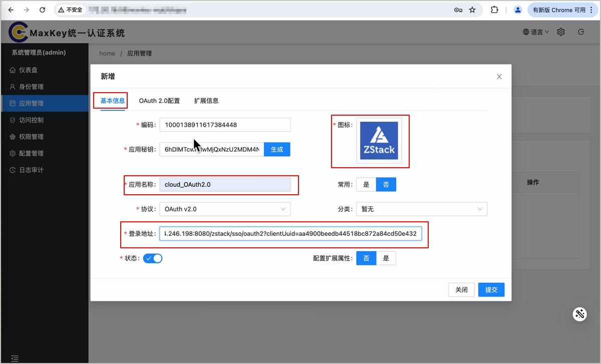Open the 协议 OAuth v2.0 dropdown
Viewport: 601px width, 364px height.
tap(225, 209)
